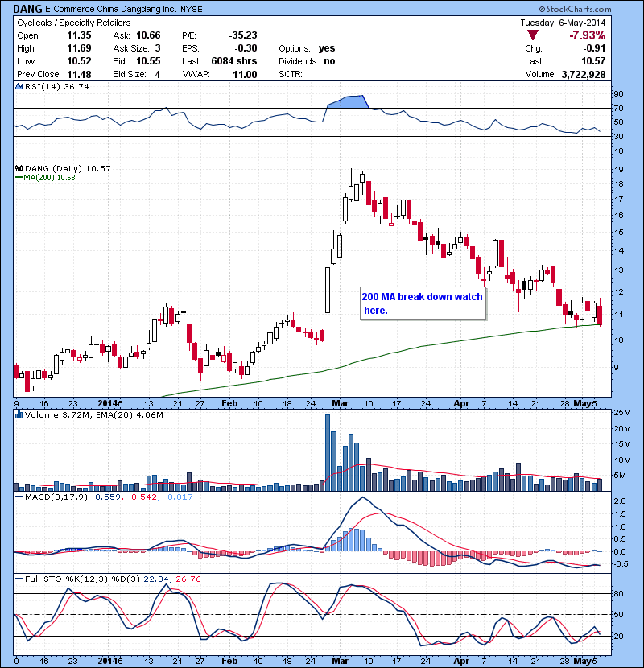644x668 pixels.
Task: Click the Chg value -0.91
Action: pyautogui.click(x=595, y=48)
